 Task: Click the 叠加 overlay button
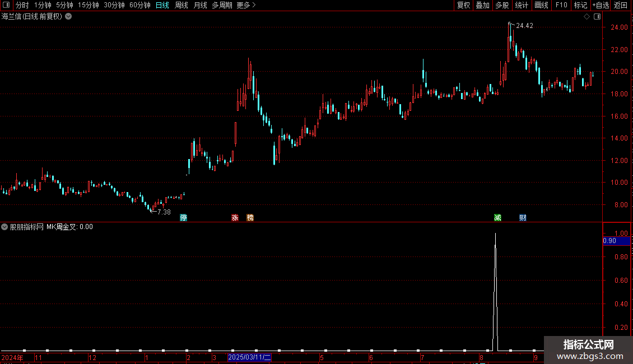click(483, 5)
